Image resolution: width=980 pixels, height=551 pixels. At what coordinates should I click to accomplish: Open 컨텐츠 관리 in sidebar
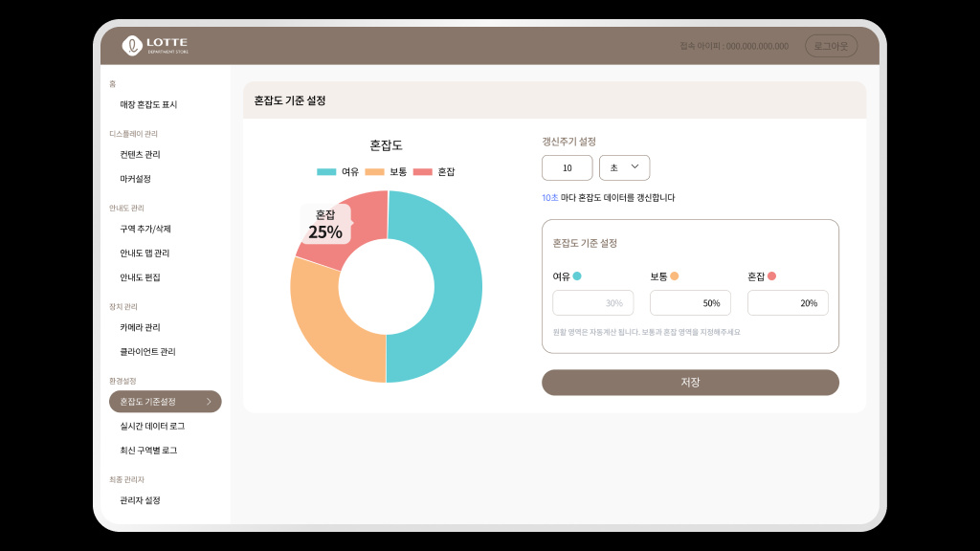(x=140, y=154)
